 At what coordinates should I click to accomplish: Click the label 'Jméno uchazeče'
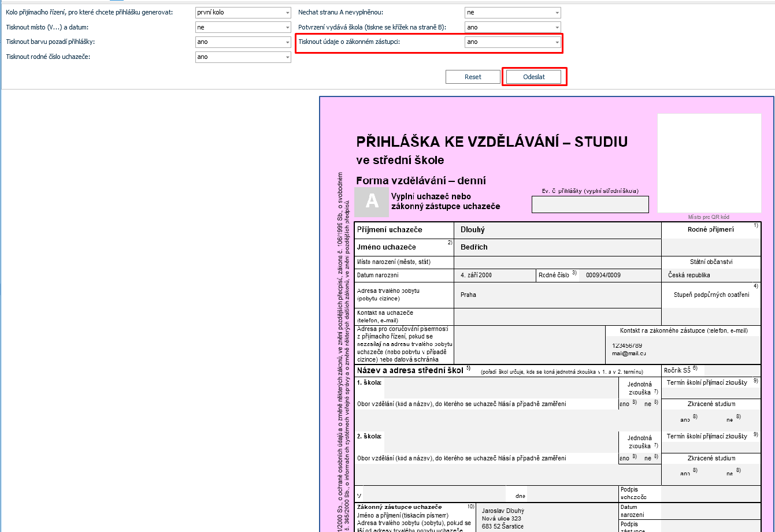[x=387, y=247]
